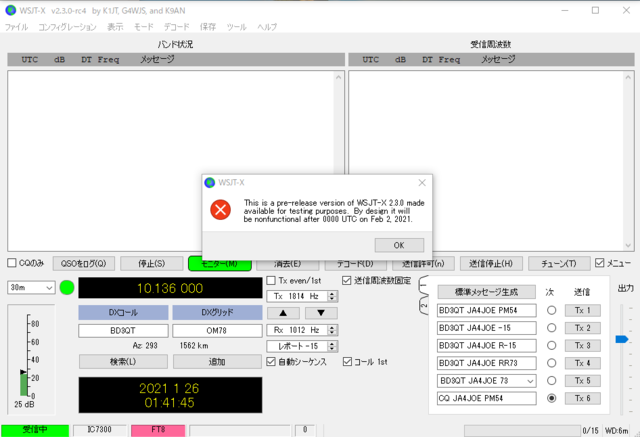Click the Tx 3 send button

[582, 346]
